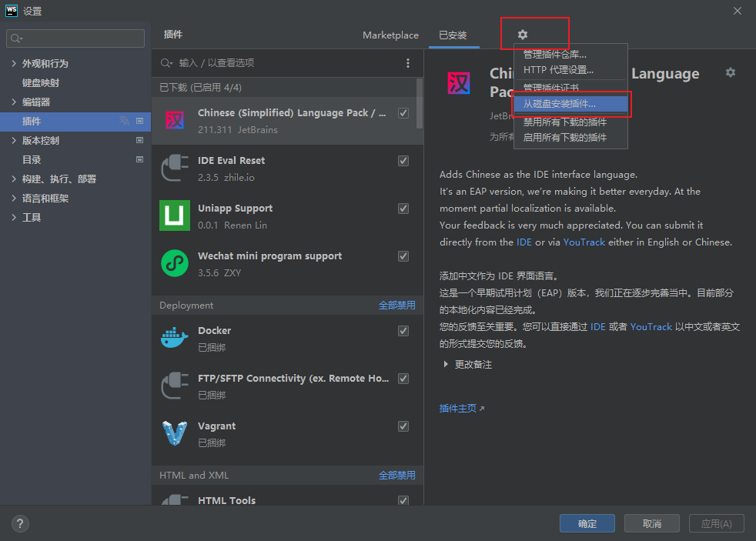
Task: Click the large 汉 icon in details pane
Action: [x=459, y=83]
